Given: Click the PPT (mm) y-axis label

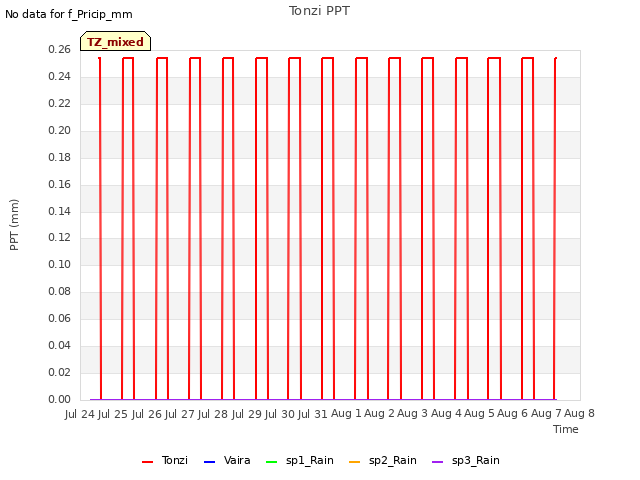Looking at the screenshot, I should point(14,225).
